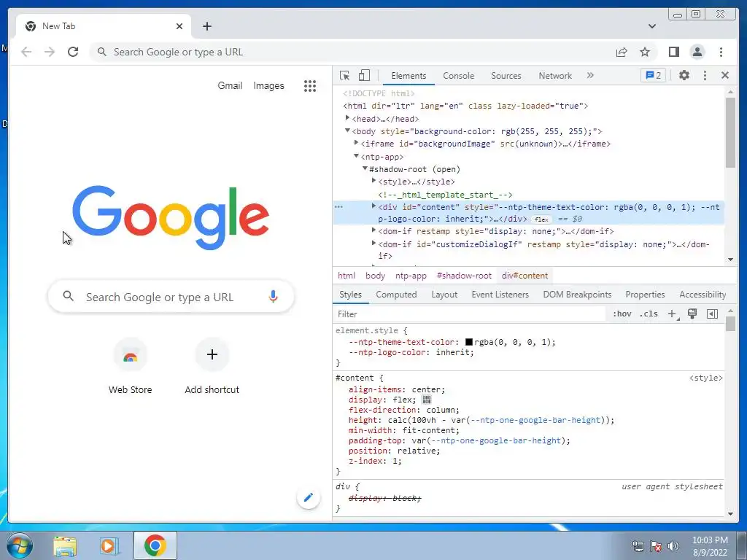Viewport: 747px width, 560px height.
Task: Go forward in browser history
Action: (50, 52)
